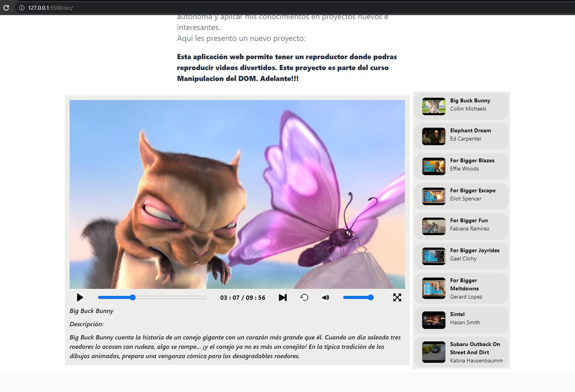Select the For Bigger Fun thumbnail
This screenshot has width=575, height=392.
434,226
